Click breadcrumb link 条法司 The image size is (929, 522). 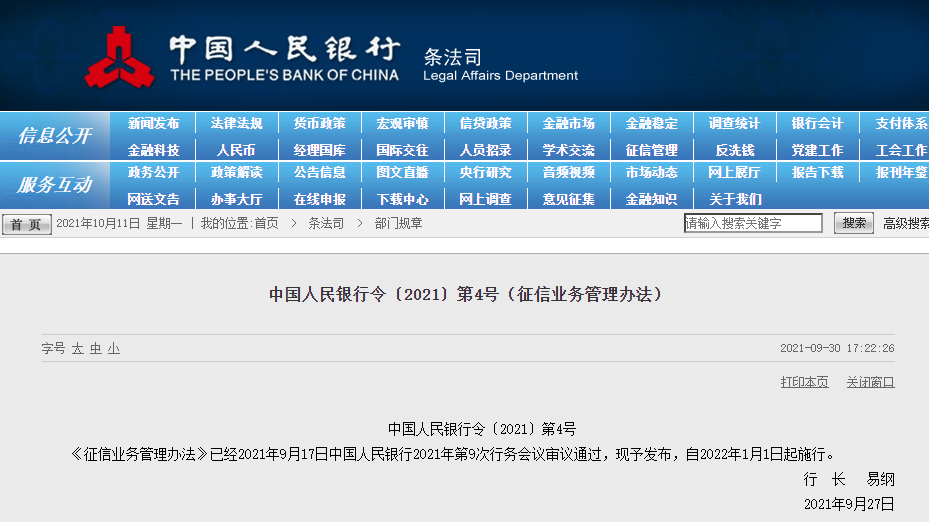pyautogui.click(x=326, y=223)
